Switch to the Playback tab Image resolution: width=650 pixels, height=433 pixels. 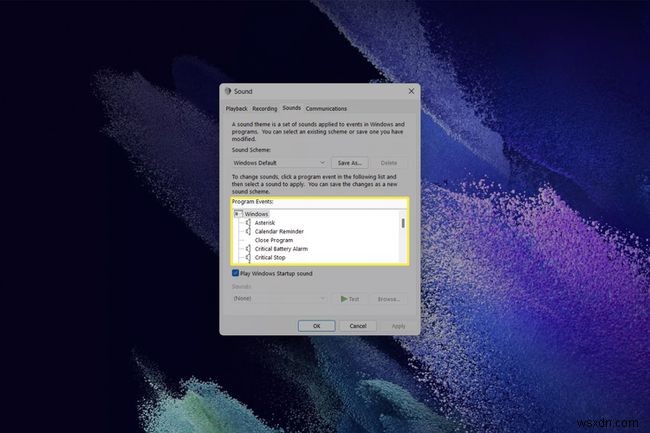(236, 109)
